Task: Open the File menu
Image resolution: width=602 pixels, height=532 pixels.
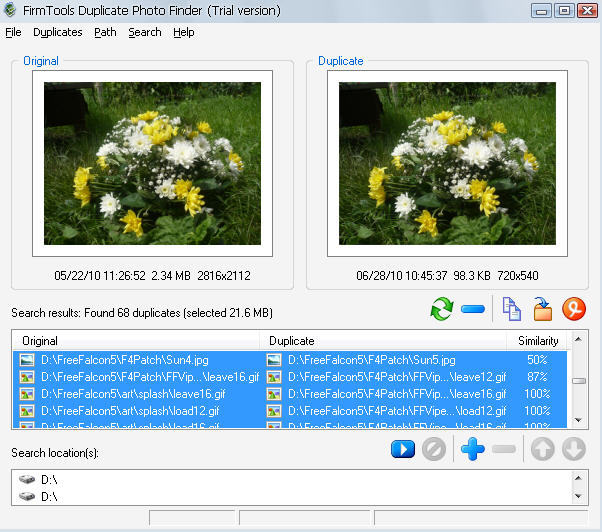Action: pos(13,32)
